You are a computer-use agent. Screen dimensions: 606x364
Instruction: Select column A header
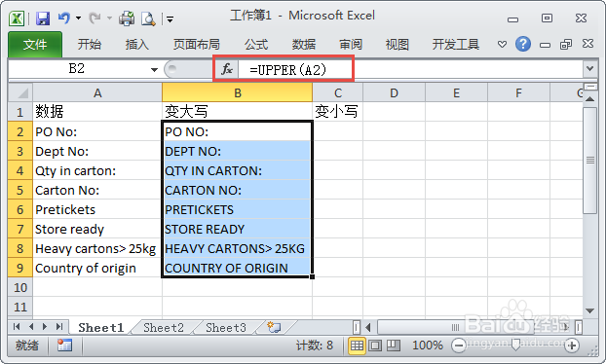(97, 93)
